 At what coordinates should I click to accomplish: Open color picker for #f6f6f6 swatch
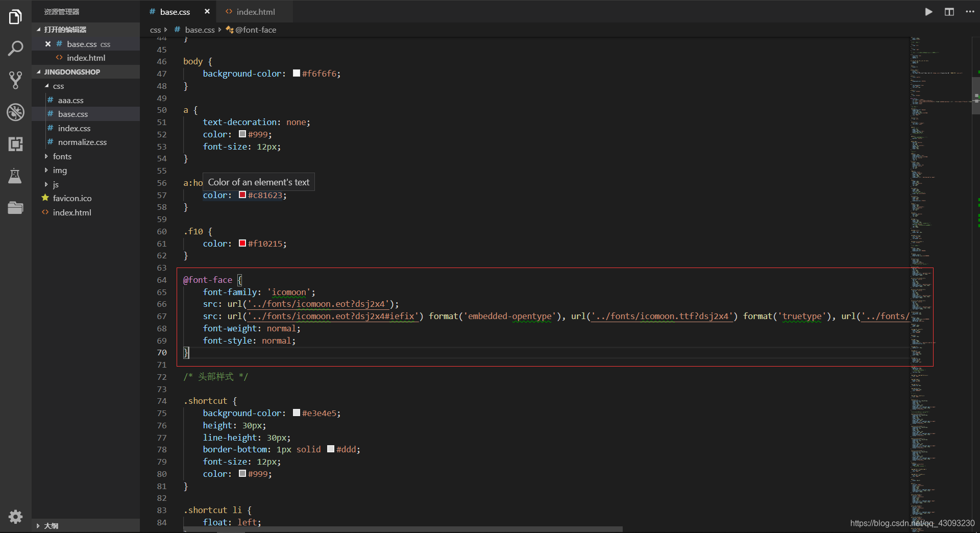(x=297, y=73)
